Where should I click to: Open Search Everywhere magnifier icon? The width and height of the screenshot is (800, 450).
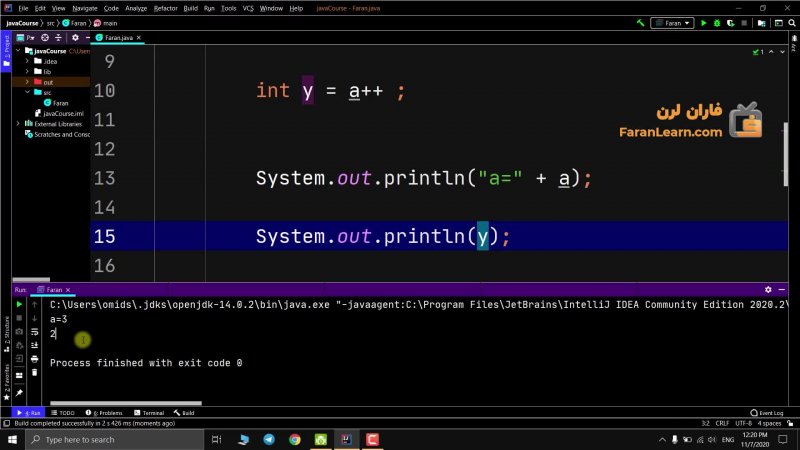(x=790, y=22)
